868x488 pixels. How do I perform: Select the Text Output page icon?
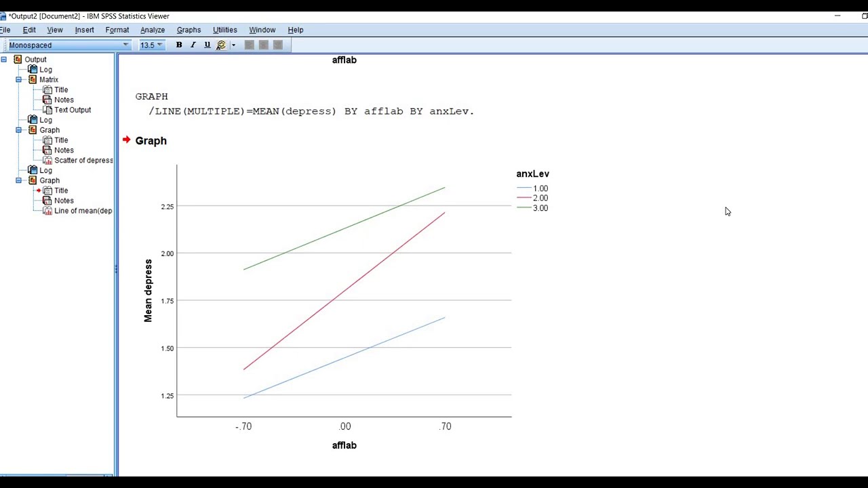47,110
